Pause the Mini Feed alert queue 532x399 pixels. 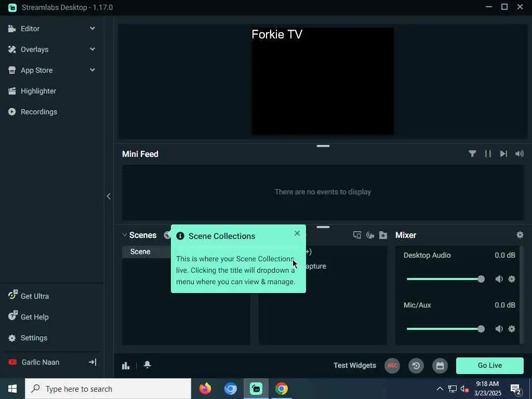(488, 154)
